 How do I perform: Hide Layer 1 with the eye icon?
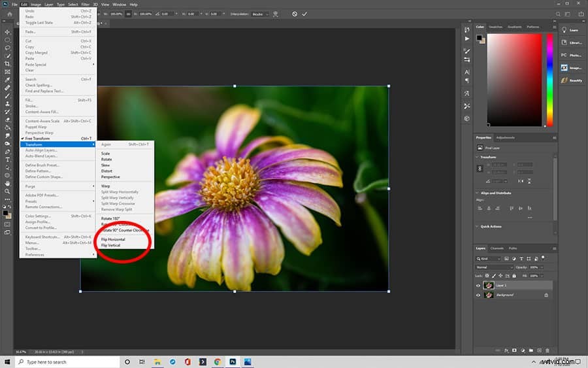point(478,286)
